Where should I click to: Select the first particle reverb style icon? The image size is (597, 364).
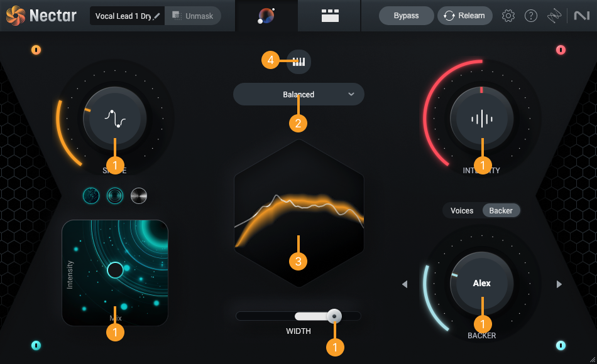[91, 196]
